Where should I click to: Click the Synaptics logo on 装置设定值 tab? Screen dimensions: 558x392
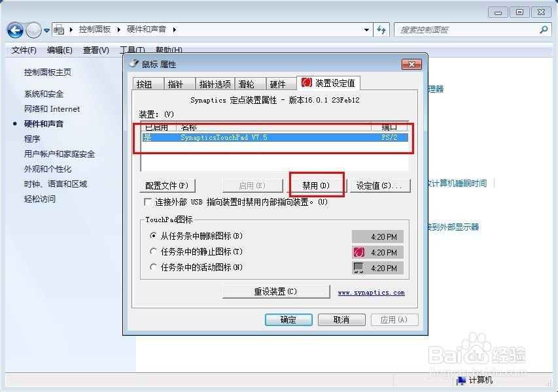click(306, 83)
